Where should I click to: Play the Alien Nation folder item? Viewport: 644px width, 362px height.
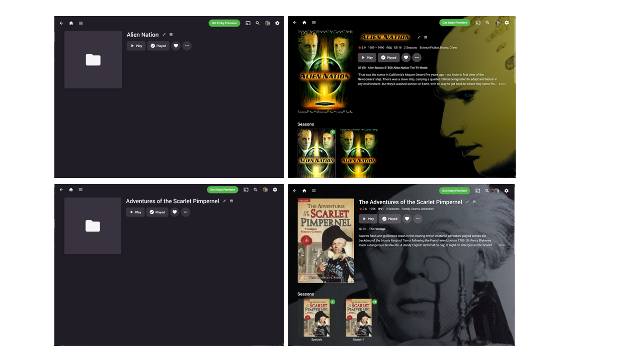(x=136, y=46)
